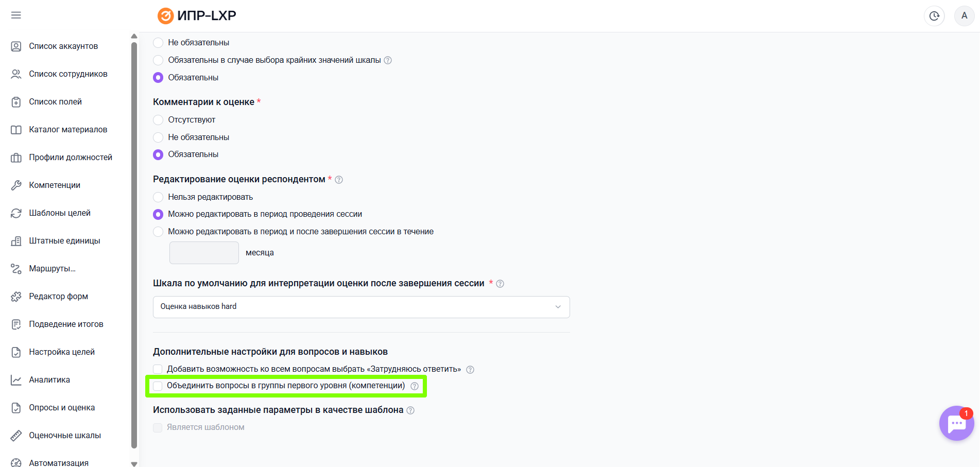
Task: Open the history clock icon
Action: [934, 16]
